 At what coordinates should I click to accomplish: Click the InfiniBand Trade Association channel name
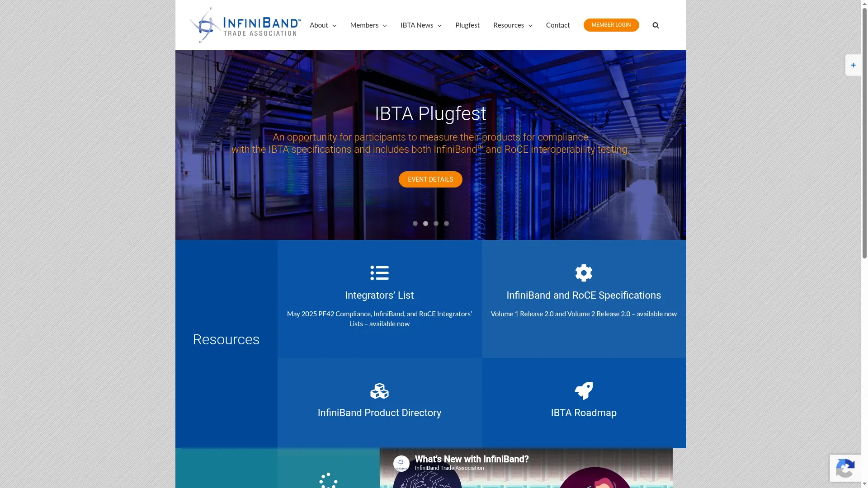click(449, 469)
